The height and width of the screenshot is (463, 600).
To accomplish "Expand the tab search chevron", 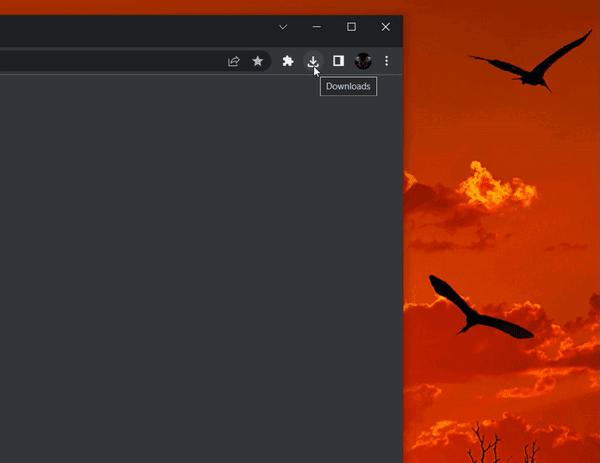I will tap(283, 27).
